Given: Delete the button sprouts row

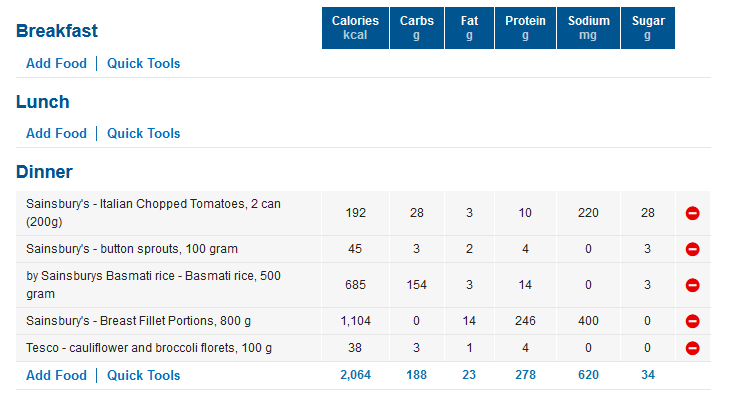Looking at the screenshot, I should [x=692, y=249].
